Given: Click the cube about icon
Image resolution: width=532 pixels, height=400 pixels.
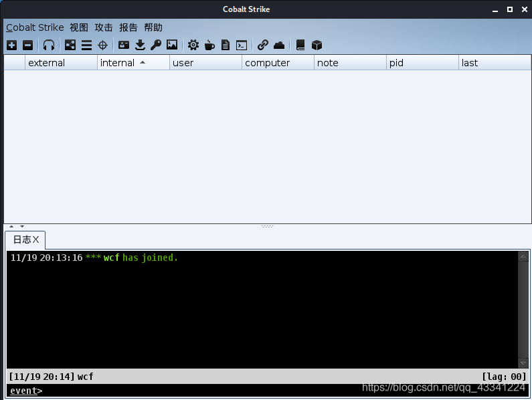Looking at the screenshot, I should point(317,45).
